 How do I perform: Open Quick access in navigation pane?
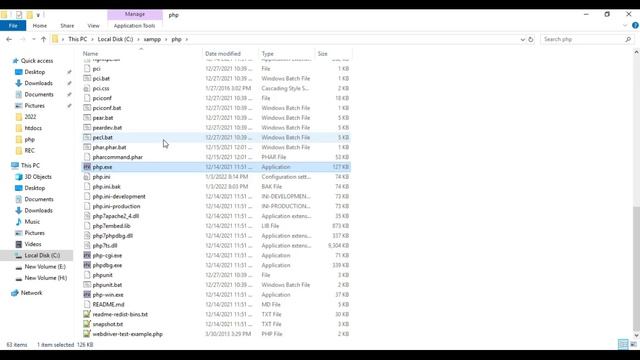pos(37,60)
